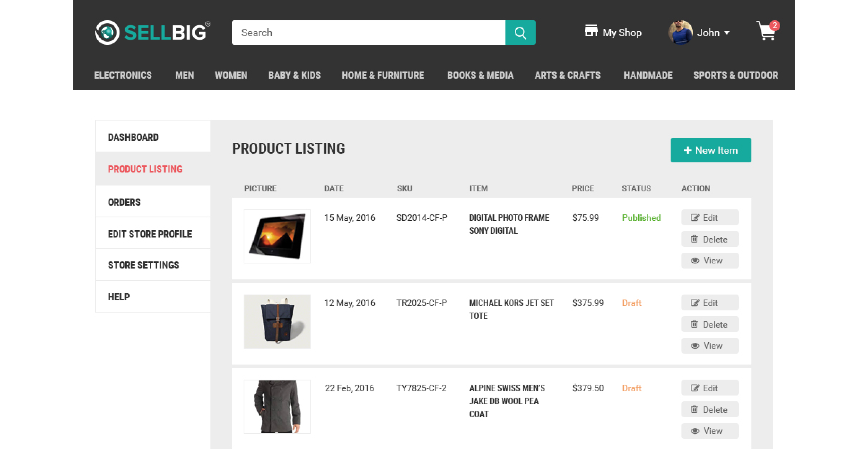Screen dimensions: 868x449
Task: Open the Women category
Action: [231, 75]
